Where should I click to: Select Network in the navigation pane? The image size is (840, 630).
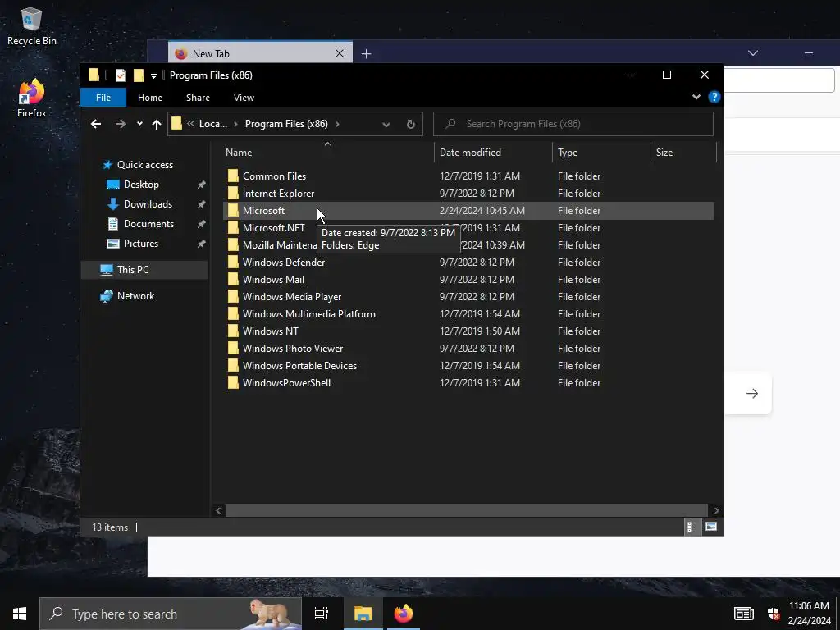coord(135,296)
